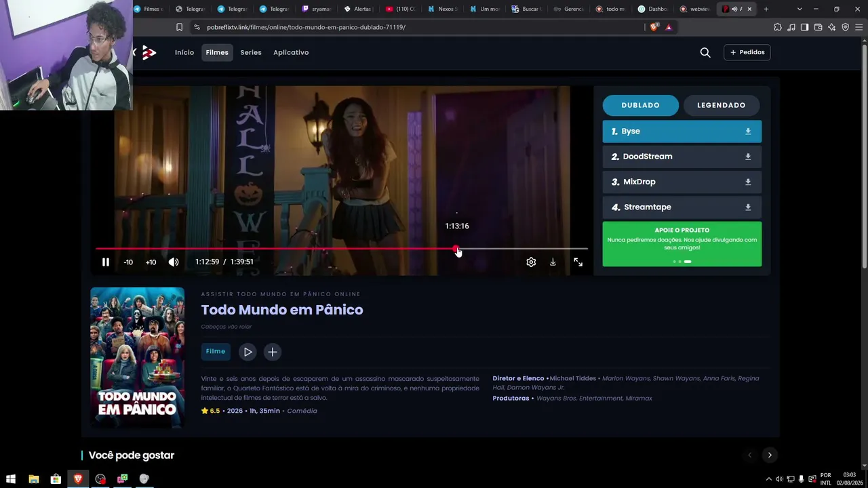The width and height of the screenshot is (868, 488).
Task: Show next Você pode gostar items
Action: [x=770, y=455]
